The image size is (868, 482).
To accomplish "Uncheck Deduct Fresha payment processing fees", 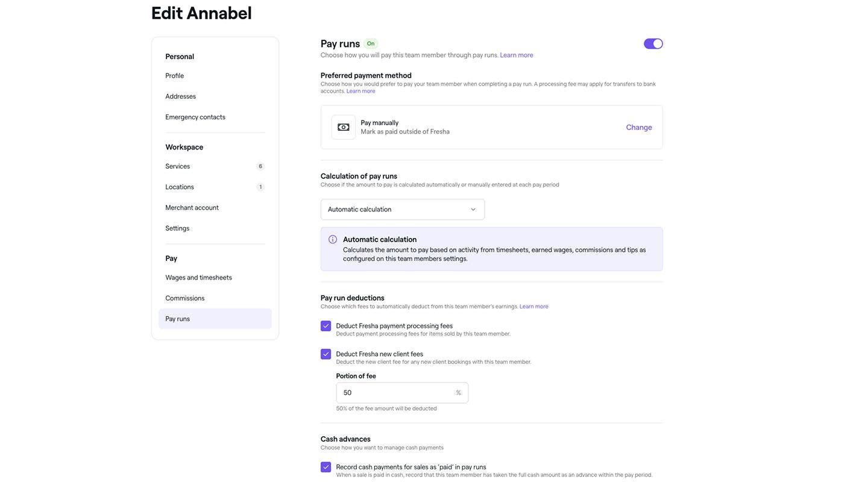I will pyautogui.click(x=325, y=326).
